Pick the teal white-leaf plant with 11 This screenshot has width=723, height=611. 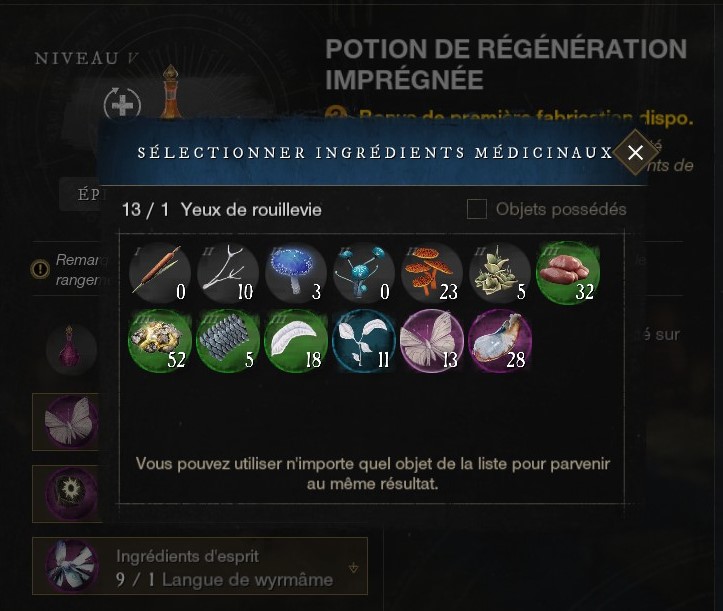[x=364, y=340]
